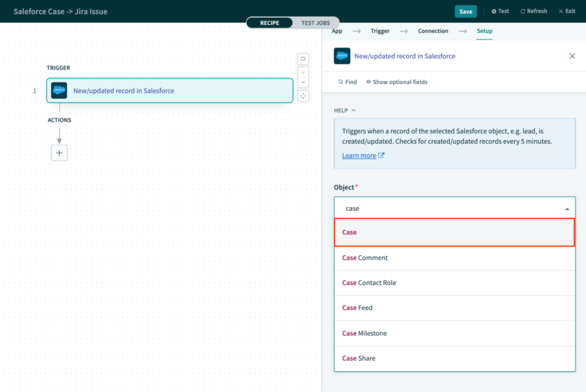This screenshot has height=392, width=586.
Task: Choose Case Comment from the dropdown options
Action: [365, 258]
